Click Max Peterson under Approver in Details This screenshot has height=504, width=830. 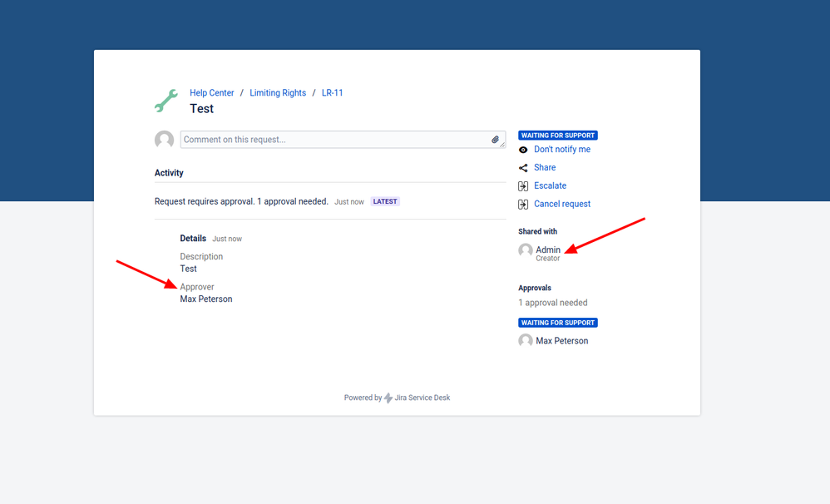coord(206,299)
